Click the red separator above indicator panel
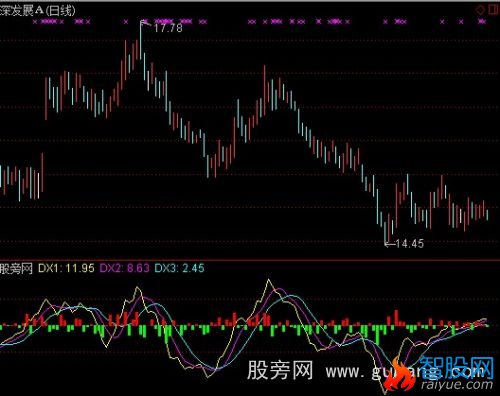 pyautogui.click(x=250, y=259)
